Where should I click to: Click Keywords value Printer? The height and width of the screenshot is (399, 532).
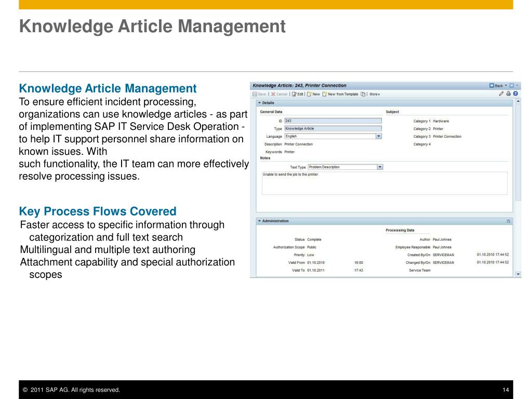[289, 152]
